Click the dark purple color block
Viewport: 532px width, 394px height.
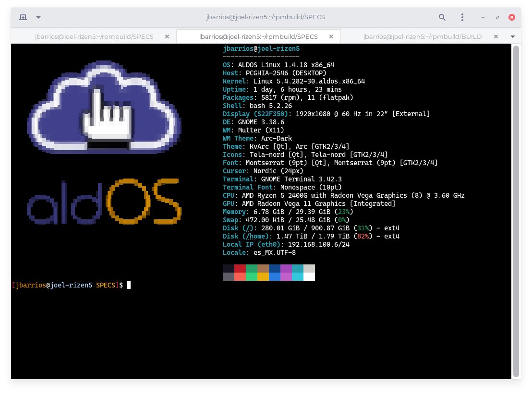[286, 269]
